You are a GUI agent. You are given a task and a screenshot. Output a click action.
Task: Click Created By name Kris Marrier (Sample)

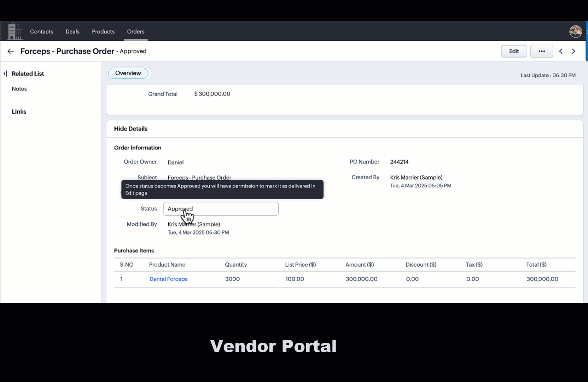416,178
